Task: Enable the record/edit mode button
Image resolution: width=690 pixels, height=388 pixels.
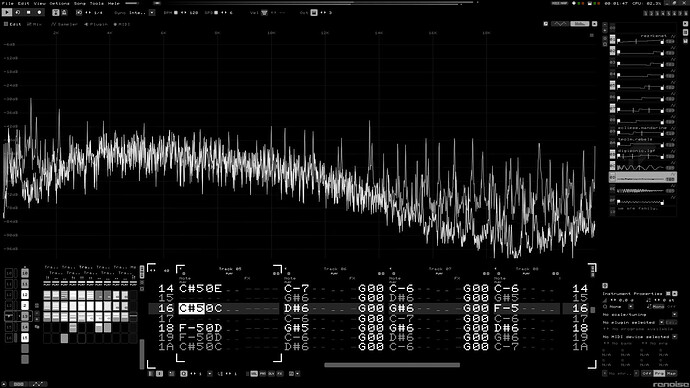Action: pos(39,13)
